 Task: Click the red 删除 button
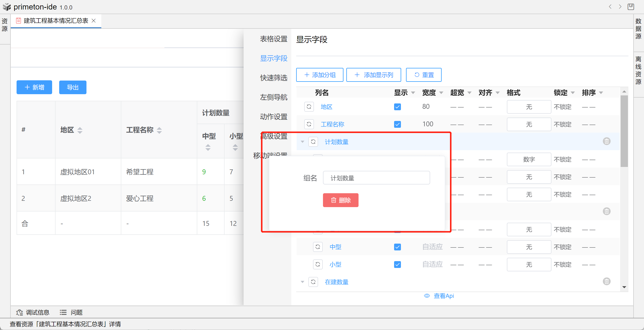(340, 200)
